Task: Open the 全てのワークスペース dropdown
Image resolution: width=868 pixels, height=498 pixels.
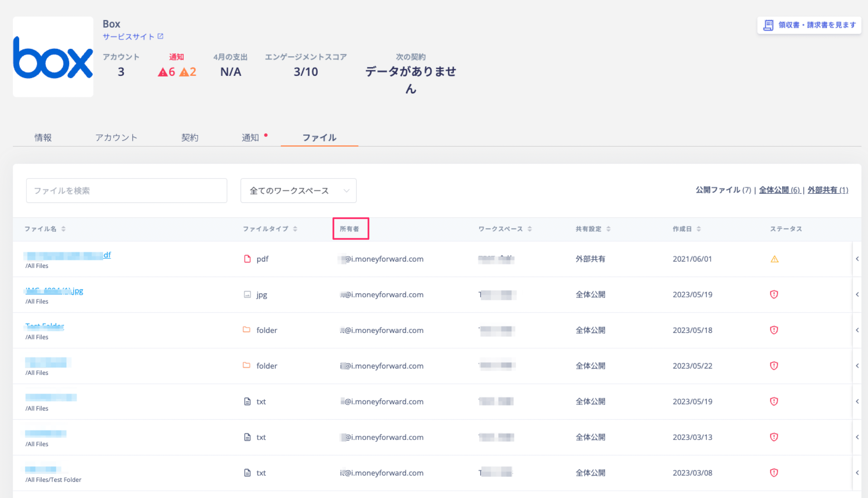Action: pyautogui.click(x=299, y=191)
